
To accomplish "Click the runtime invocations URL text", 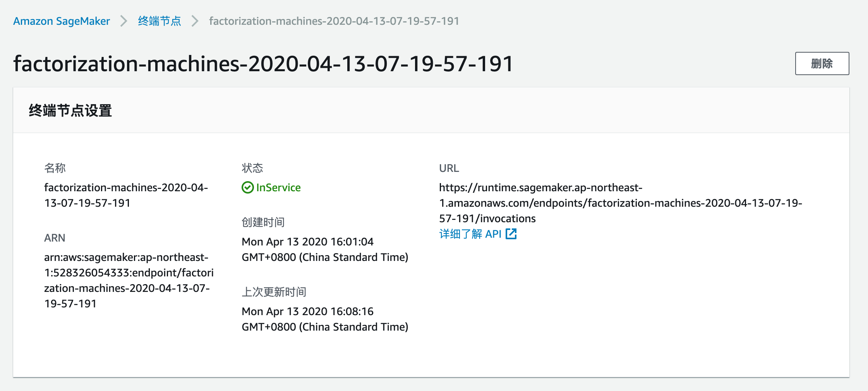I will pos(620,203).
